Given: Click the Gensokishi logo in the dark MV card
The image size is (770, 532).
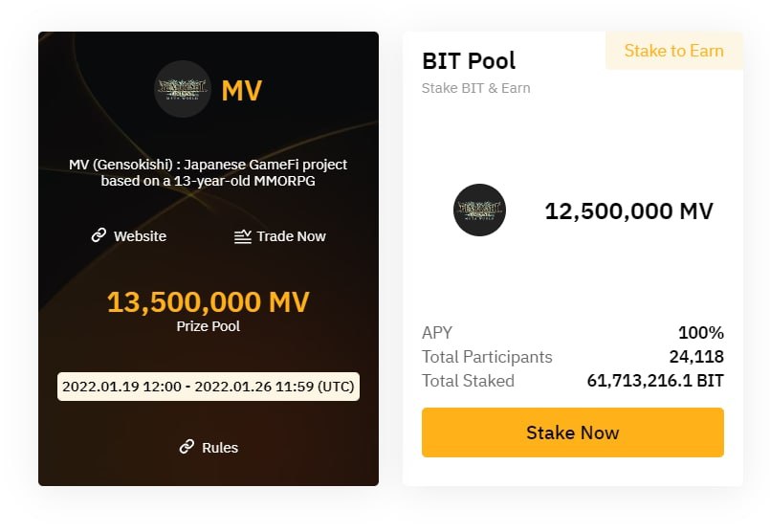Looking at the screenshot, I should (183, 89).
